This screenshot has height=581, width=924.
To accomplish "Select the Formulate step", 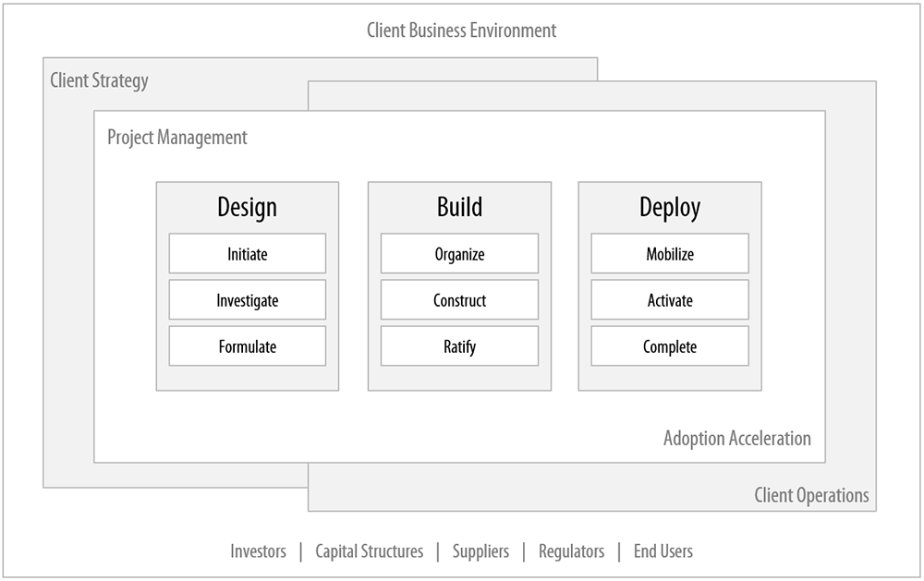I will pyautogui.click(x=246, y=346).
